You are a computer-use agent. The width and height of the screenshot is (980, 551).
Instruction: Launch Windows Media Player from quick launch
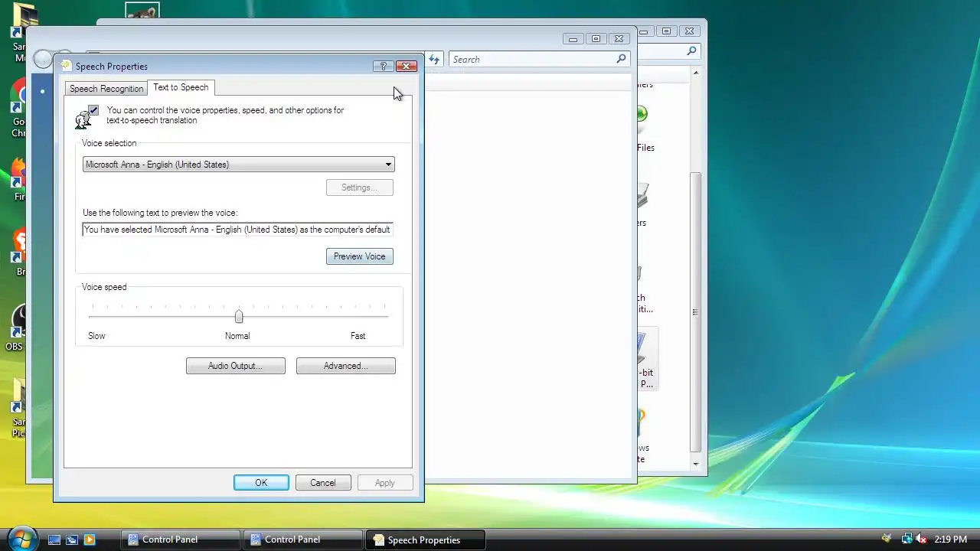coord(90,540)
